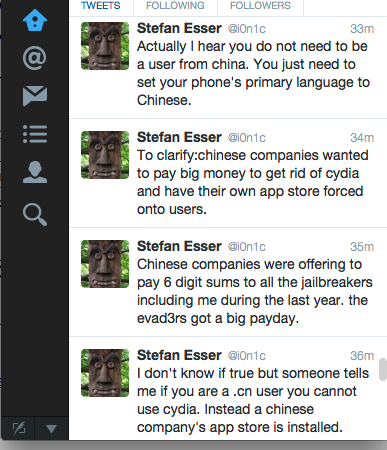Open Direct Messages envelope icon

35,96
